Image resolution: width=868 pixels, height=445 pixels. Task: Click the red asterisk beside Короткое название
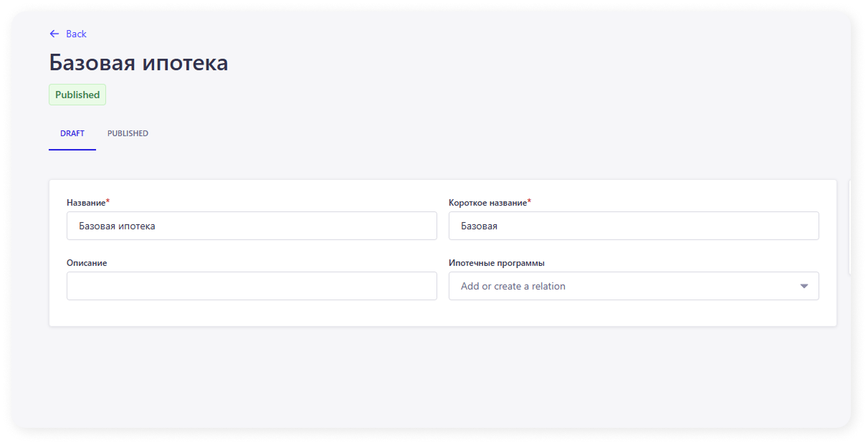click(x=529, y=202)
